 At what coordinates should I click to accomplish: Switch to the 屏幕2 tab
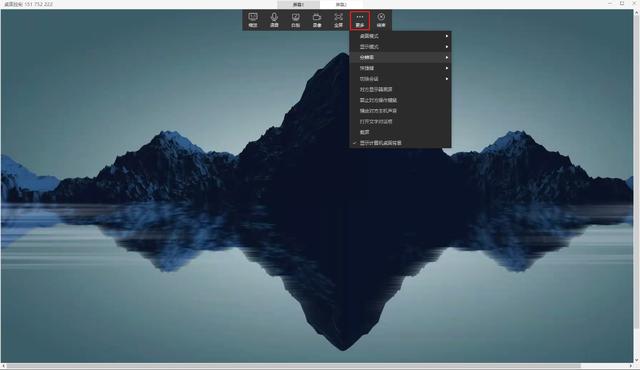click(x=341, y=4)
